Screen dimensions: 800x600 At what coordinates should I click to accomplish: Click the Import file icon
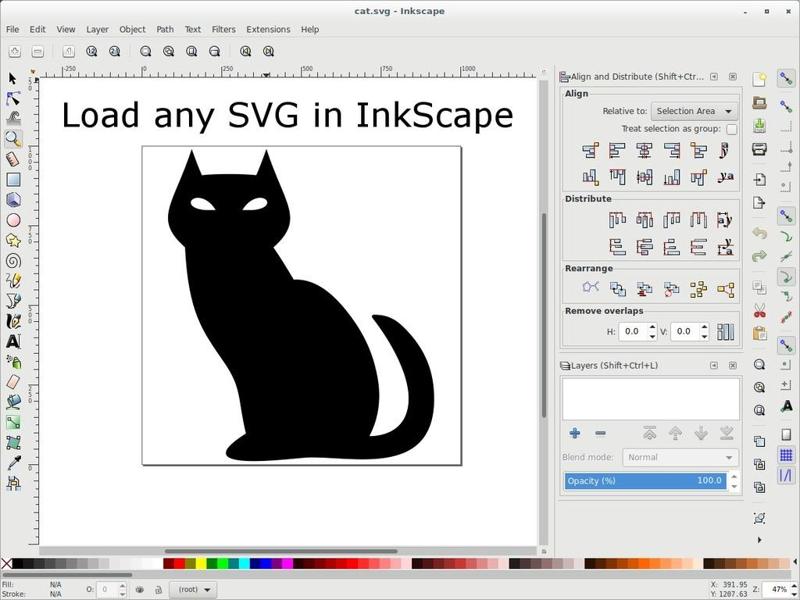(x=759, y=179)
